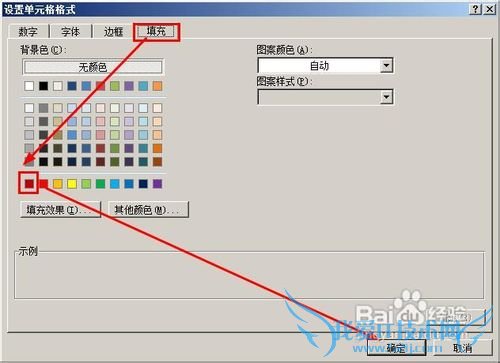Choose Red Accent 2 Darker 50% maroon swatch
Screen dimensions: 500x363
coord(100,162)
